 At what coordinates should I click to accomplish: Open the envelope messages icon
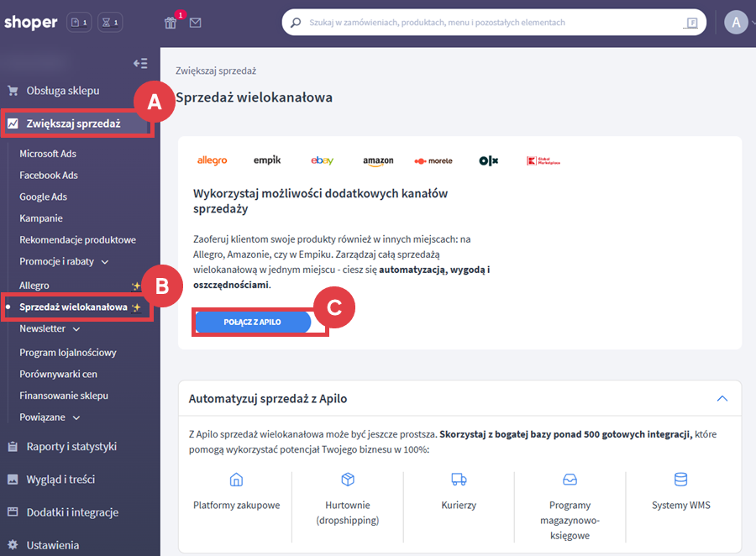tap(195, 23)
